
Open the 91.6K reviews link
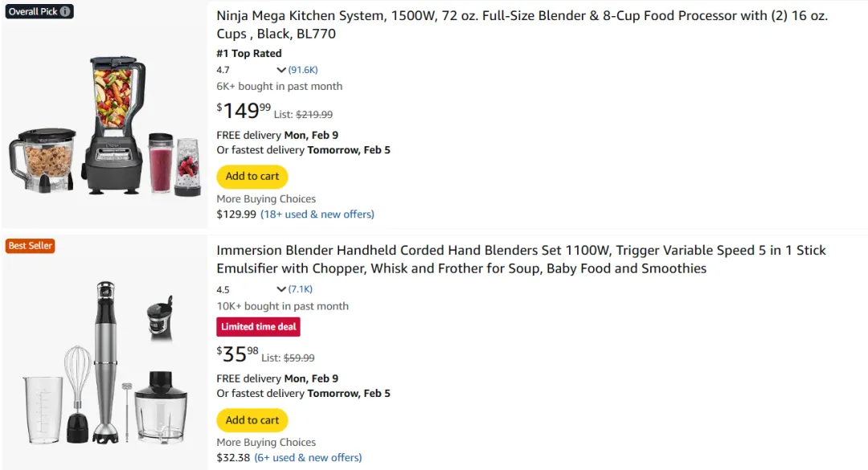(303, 70)
